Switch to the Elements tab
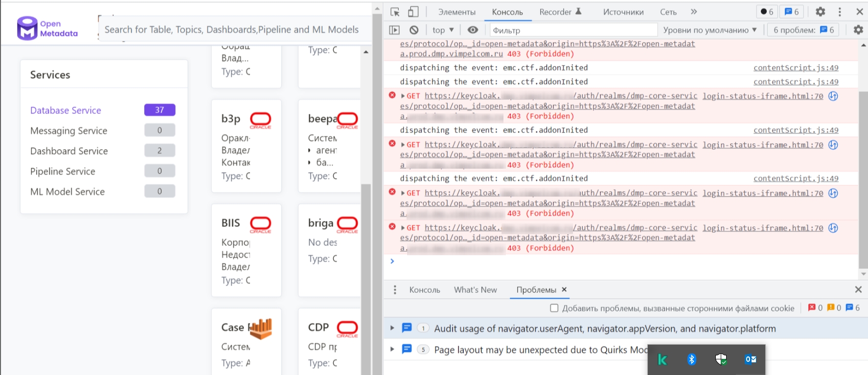Screen dimensions: 868x375 pos(457,12)
